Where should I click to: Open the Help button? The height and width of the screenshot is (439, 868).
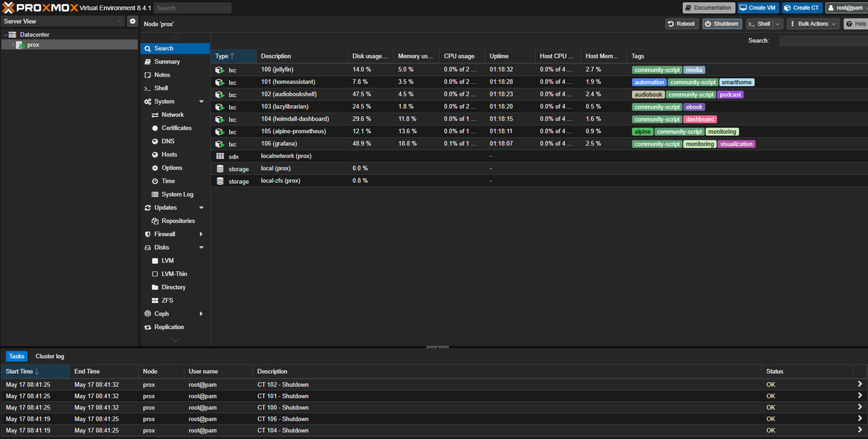856,24
